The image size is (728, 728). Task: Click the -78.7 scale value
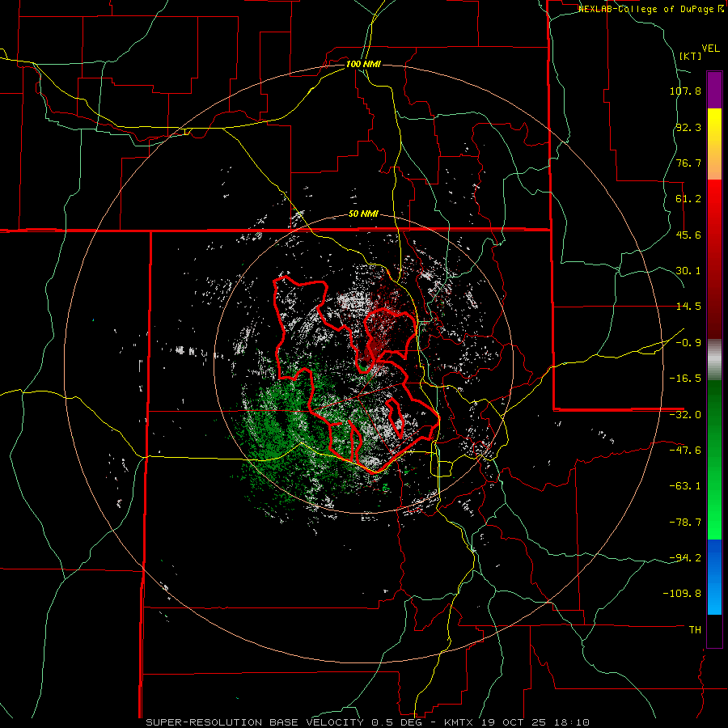click(685, 523)
